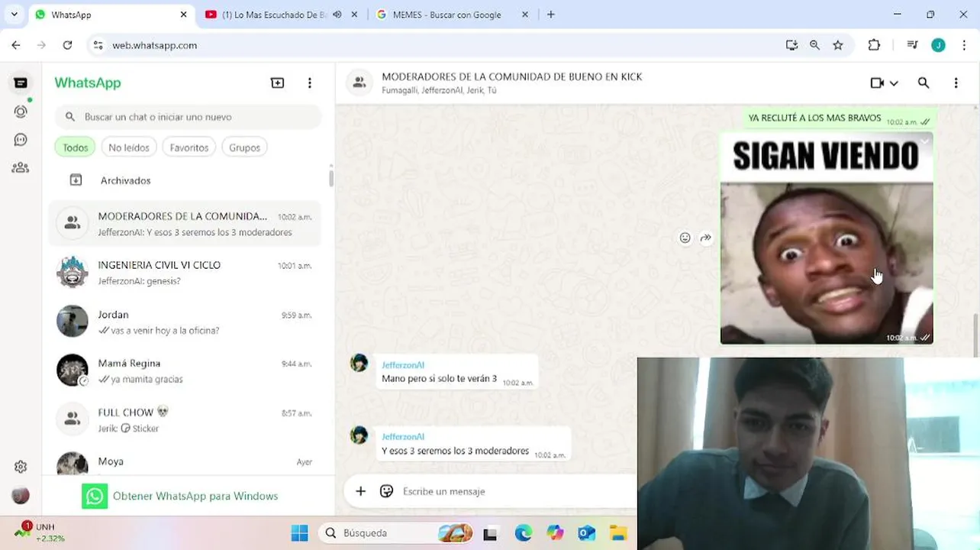
Task: Open the Status updates sidebar icon
Action: point(21,112)
